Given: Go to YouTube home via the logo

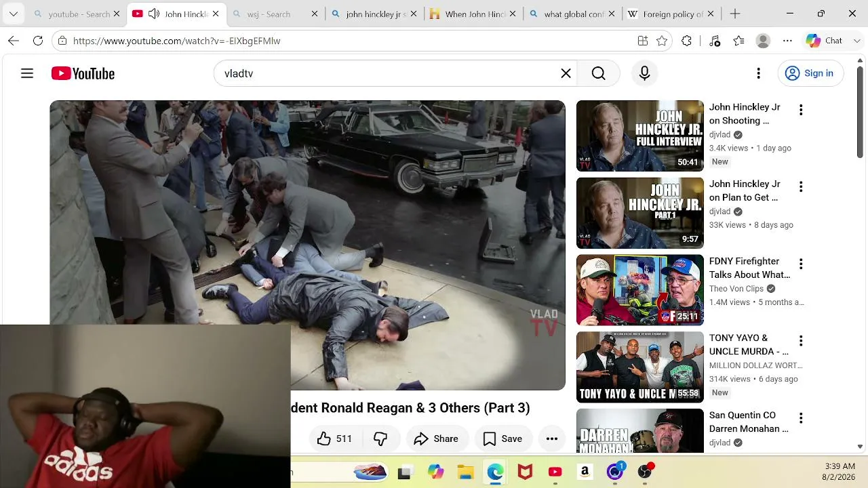Looking at the screenshot, I should coord(83,73).
